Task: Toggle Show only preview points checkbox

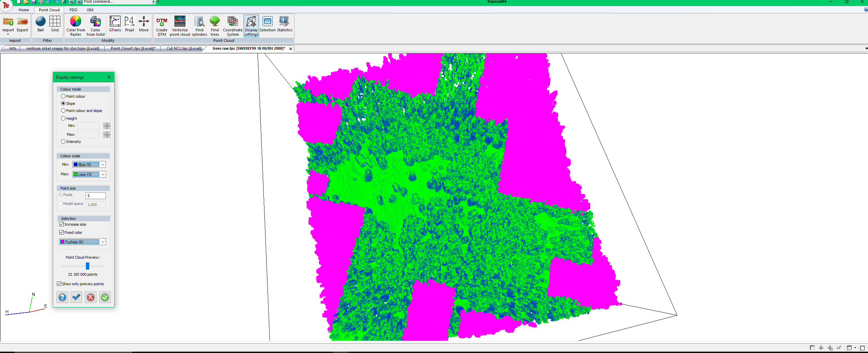Action: tap(59, 284)
